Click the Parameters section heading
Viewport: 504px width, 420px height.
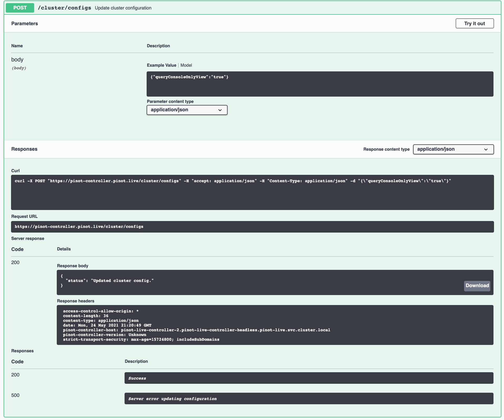click(x=24, y=24)
